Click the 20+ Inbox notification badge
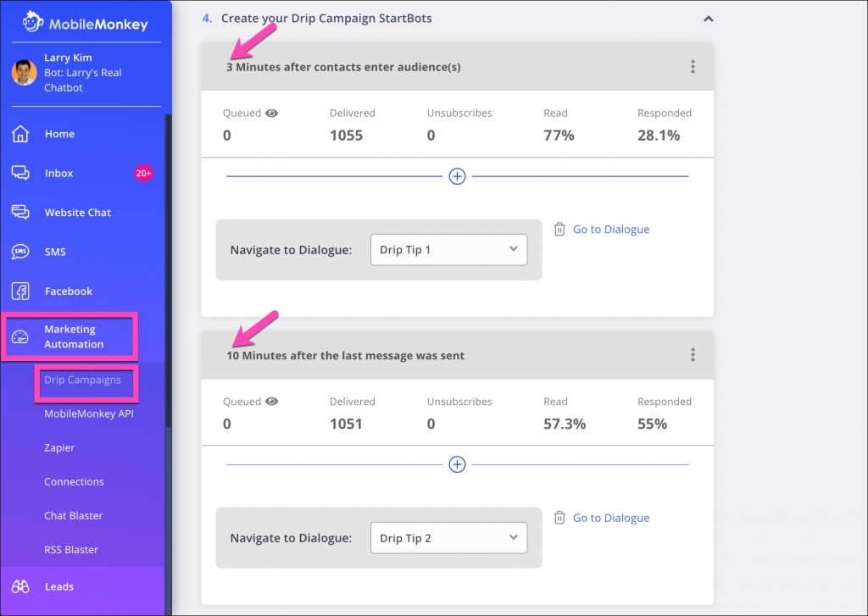The image size is (868, 616). (143, 173)
